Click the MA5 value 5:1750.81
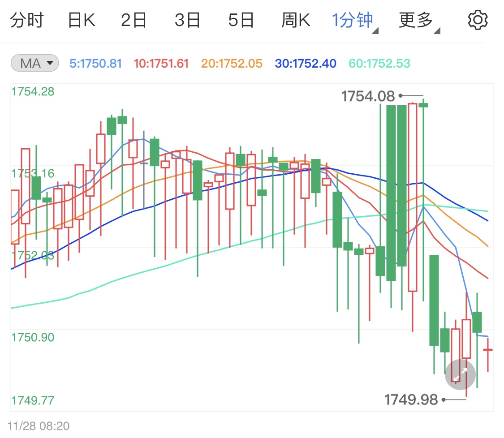The width and height of the screenshot is (504, 438). (96, 64)
